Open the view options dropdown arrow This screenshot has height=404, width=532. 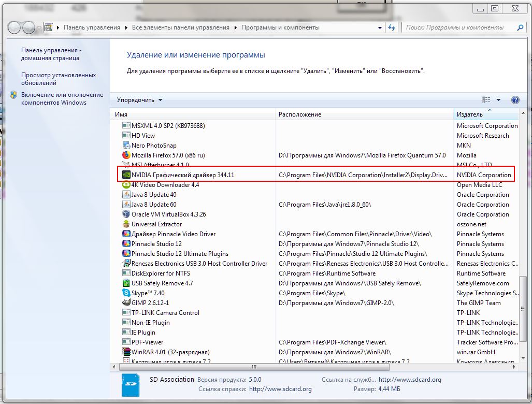click(498, 100)
